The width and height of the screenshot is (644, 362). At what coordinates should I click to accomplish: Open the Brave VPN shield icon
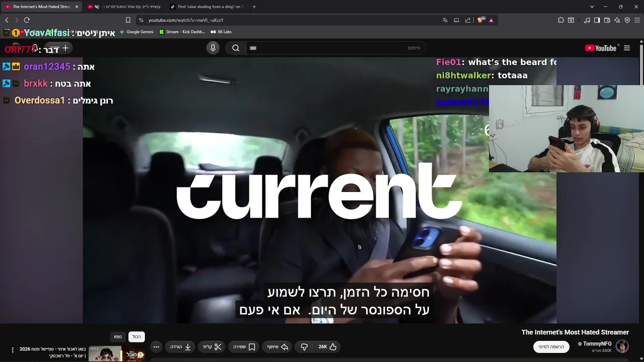pyautogui.click(x=627, y=20)
